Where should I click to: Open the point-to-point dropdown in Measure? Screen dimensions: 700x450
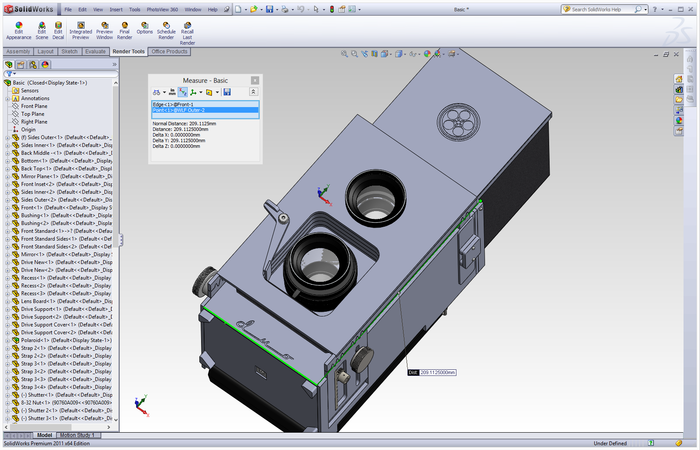[201, 92]
